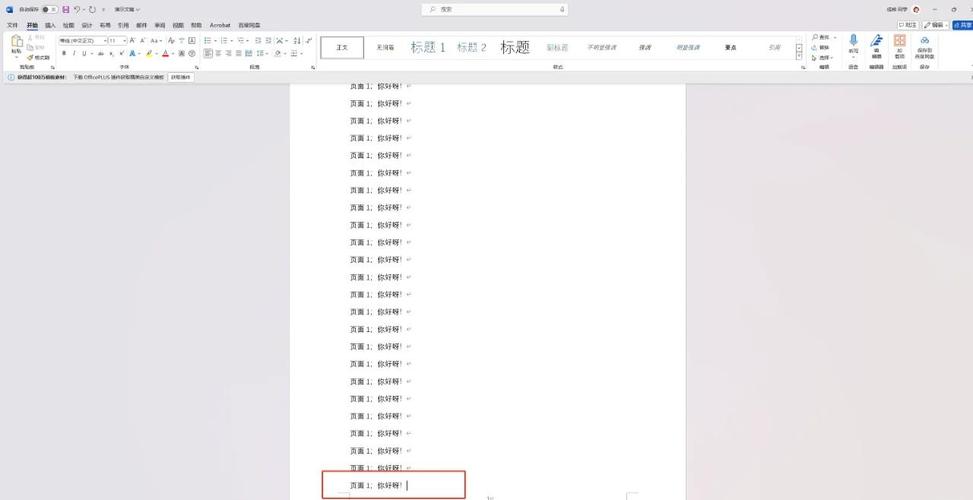Open the File tab

[x=12, y=25]
